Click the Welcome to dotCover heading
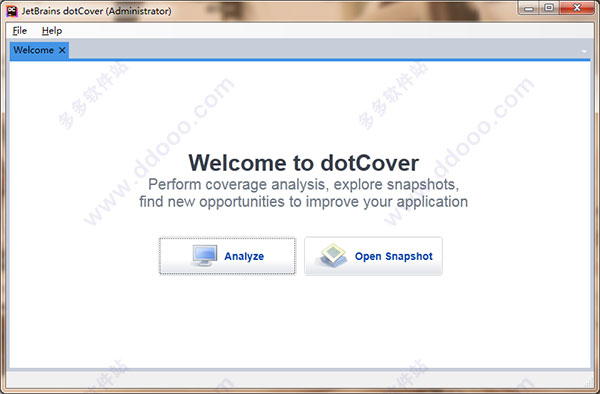Image resolution: width=600 pixels, height=394 pixels. coord(303,163)
